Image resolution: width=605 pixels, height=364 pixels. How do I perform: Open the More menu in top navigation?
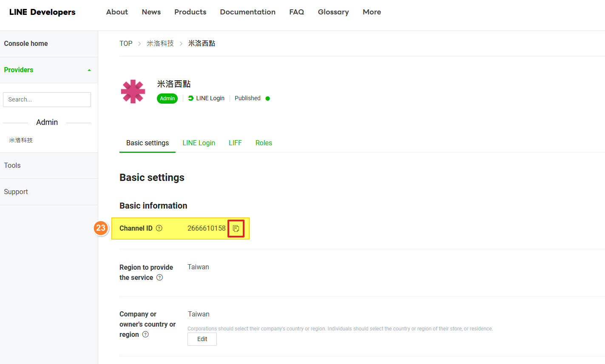click(372, 12)
